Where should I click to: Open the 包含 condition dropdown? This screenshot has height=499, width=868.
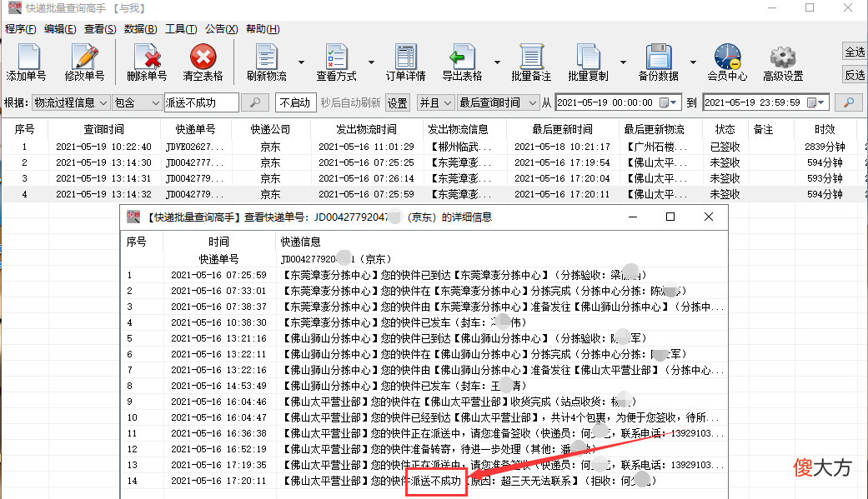[137, 102]
